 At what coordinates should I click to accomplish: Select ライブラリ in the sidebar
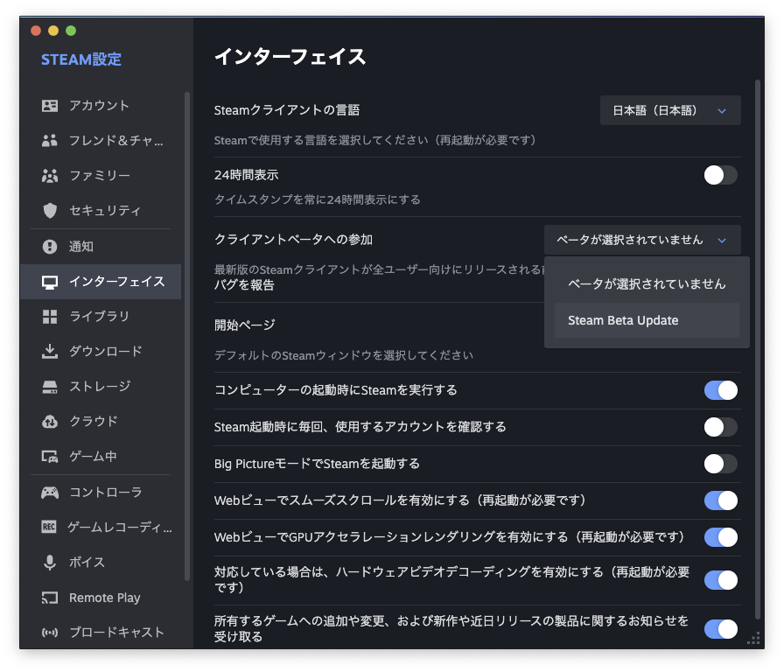[x=101, y=317]
